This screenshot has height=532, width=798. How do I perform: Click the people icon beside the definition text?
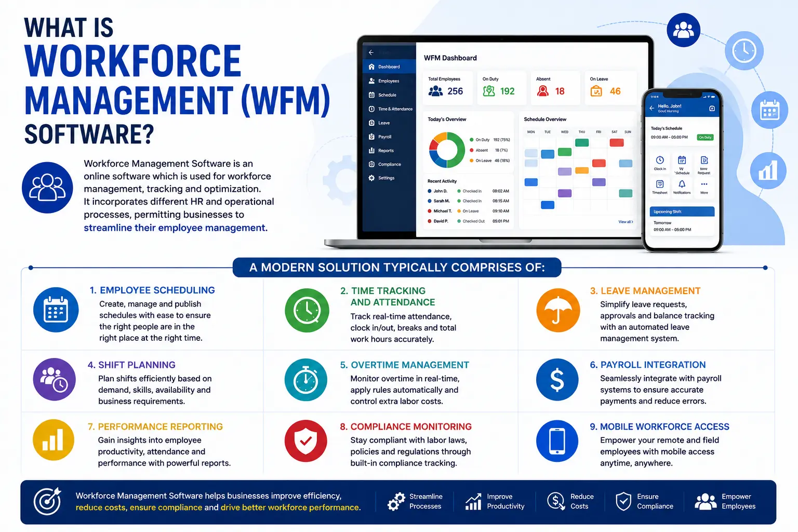pos(47,188)
